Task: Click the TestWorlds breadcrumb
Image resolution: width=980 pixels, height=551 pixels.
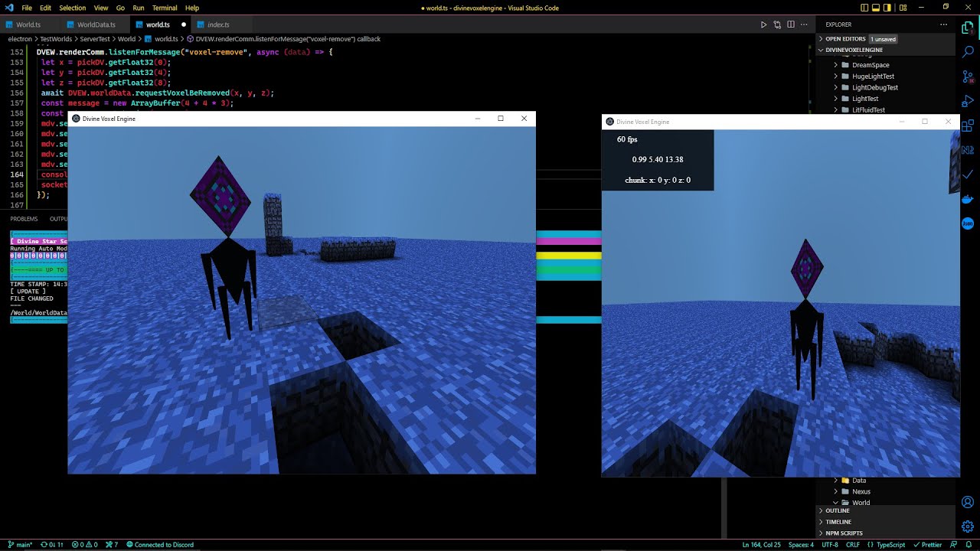Action: click(55, 39)
